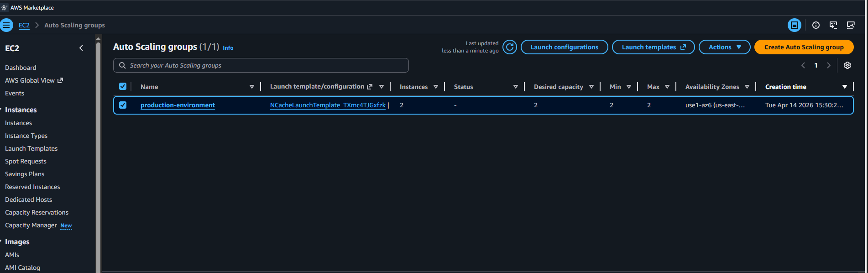Collapse the EC2 sidebar with the chevron
868x273 pixels.
click(x=81, y=48)
